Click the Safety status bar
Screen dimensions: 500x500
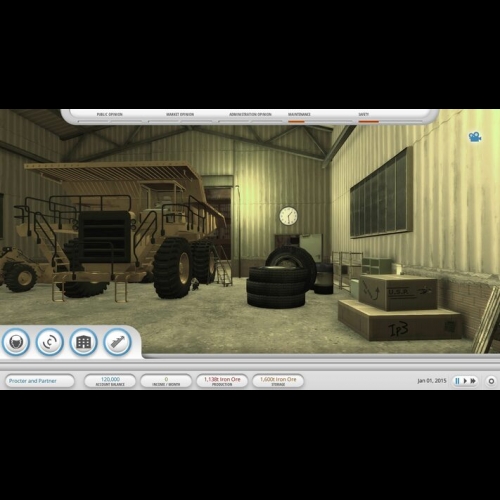click(363, 116)
